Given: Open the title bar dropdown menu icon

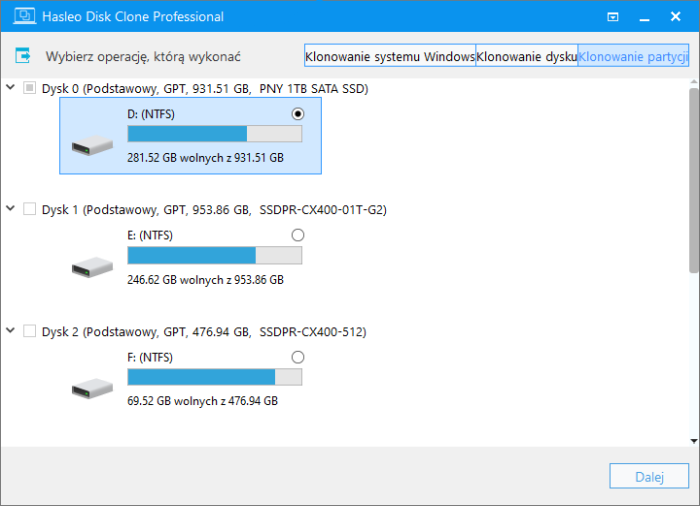Looking at the screenshot, I should click(613, 17).
